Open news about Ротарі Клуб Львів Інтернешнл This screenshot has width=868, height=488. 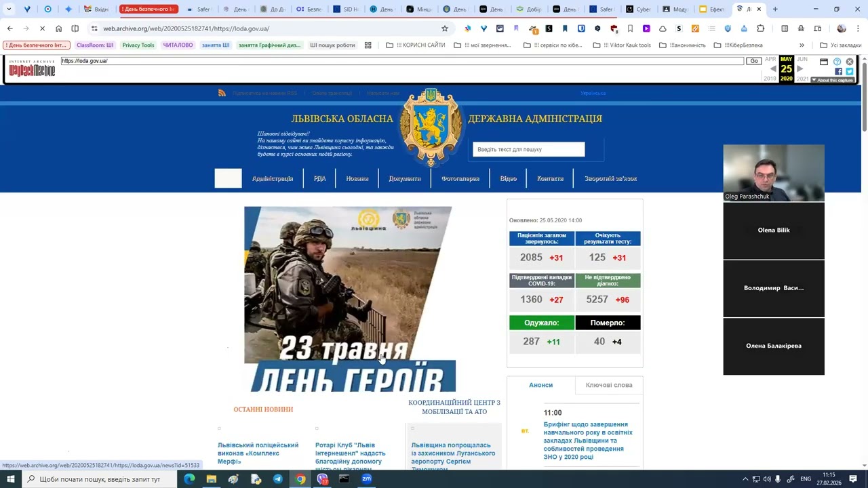[351, 456]
